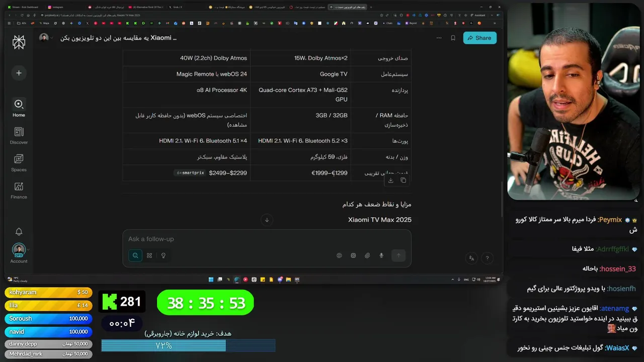Click the Share button
The image size is (644, 362).
[x=479, y=38]
